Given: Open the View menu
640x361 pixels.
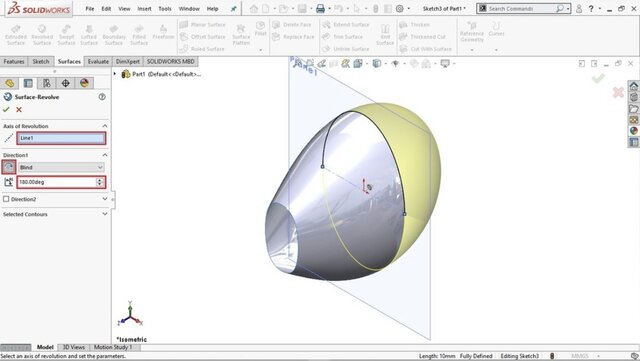Looking at the screenshot, I should point(124,9).
